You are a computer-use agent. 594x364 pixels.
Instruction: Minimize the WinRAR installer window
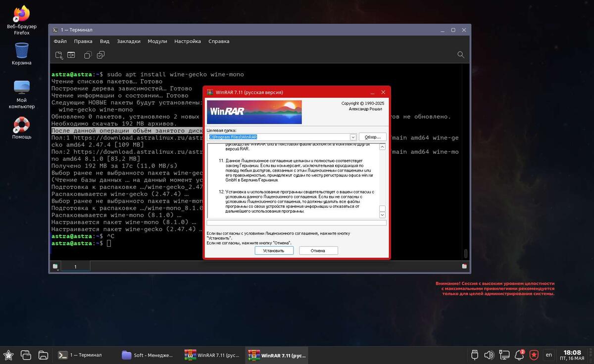(372, 92)
